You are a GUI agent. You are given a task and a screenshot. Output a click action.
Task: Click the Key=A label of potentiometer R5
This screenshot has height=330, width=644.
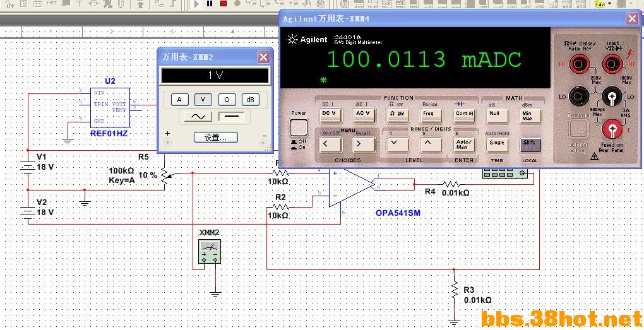coord(122,180)
